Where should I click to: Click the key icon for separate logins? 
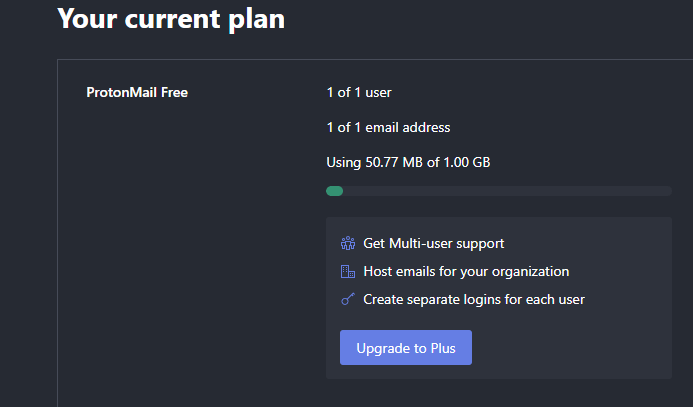348,299
